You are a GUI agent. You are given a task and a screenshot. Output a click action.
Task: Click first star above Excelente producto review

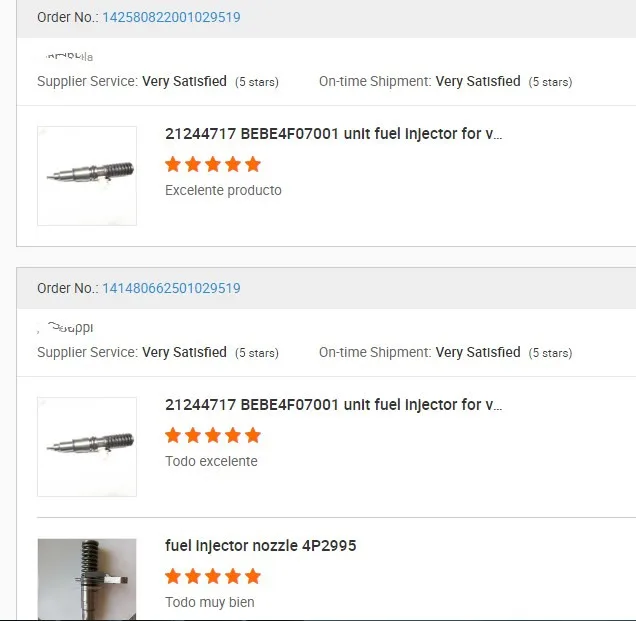pos(173,164)
